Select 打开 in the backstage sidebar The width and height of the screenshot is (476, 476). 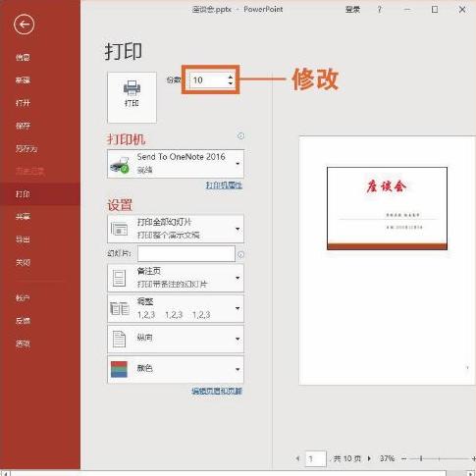click(23, 103)
